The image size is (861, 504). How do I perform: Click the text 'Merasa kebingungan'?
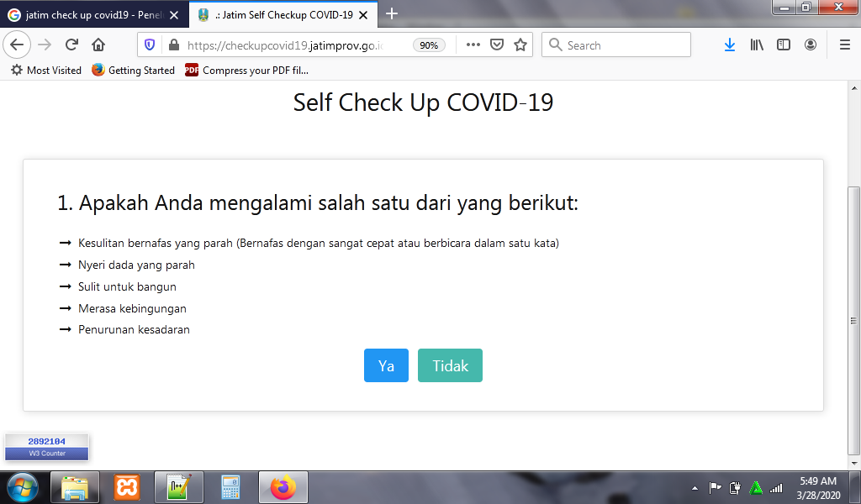[132, 308]
